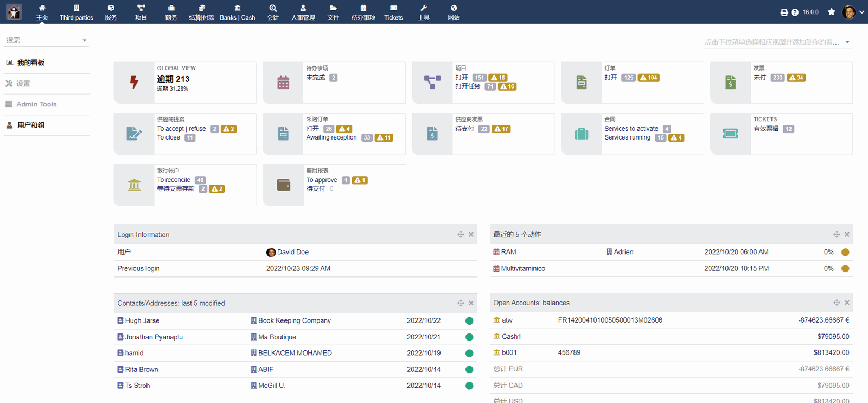Open the 逾期 213 link
This screenshot has height=403, width=868.
(173, 79)
